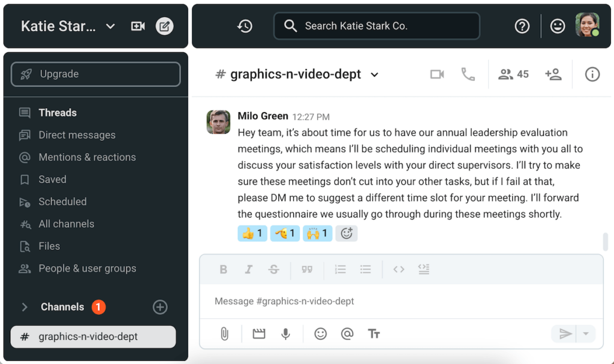This screenshot has height=364, width=614.
Task: Toggle italic formatting in composer
Action: point(248,270)
